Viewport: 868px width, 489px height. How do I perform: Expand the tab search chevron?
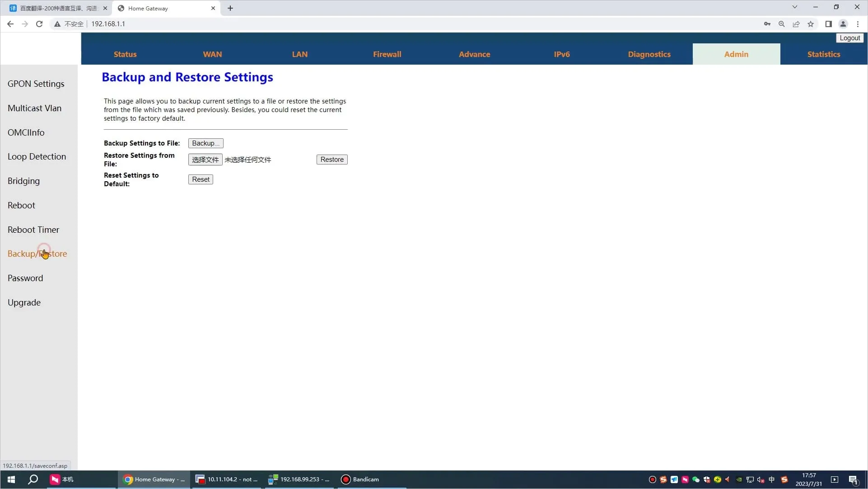795,7
